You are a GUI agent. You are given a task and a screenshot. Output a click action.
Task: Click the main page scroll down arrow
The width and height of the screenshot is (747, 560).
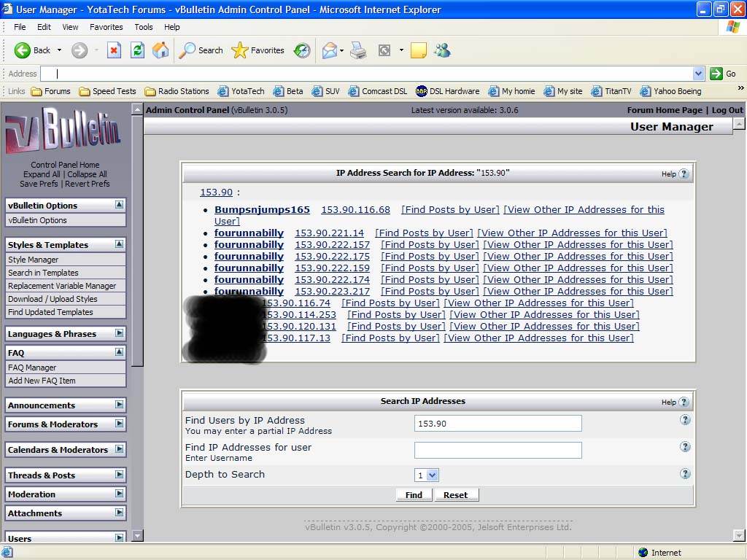(x=738, y=536)
